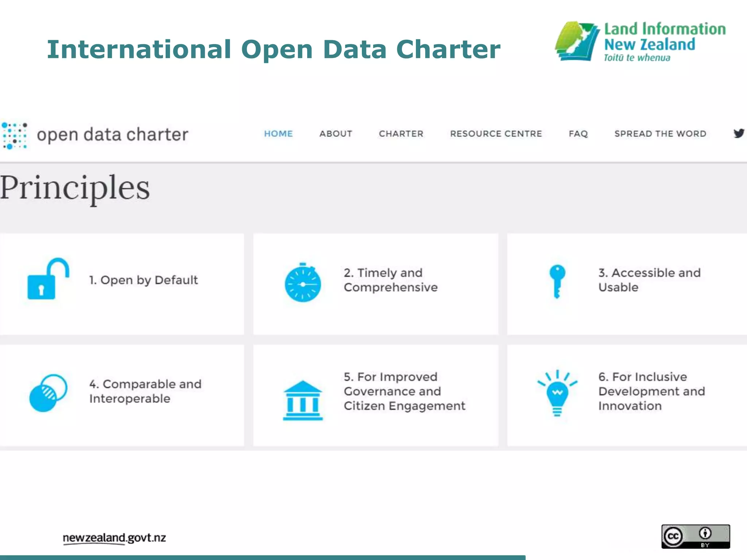Select '3. Accessible and Usable' principle

(x=650, y=280)
